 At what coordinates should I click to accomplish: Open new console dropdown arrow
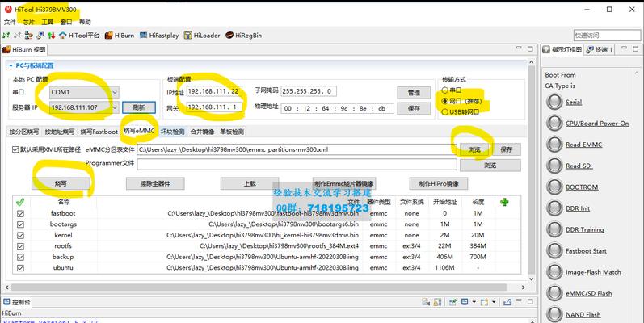pyautogui.click(x=493, y=302)
